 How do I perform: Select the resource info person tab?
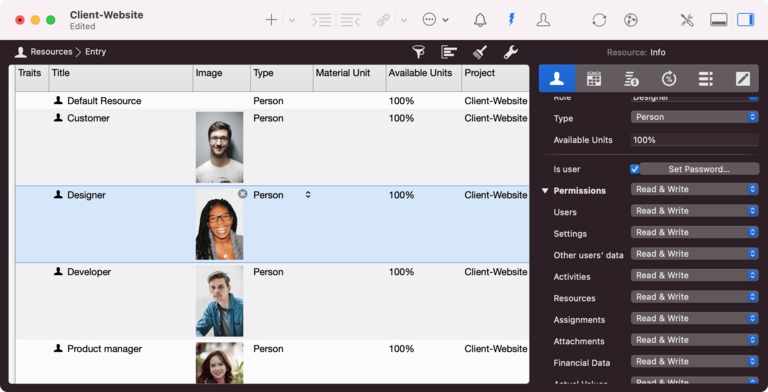click(557, 78)
